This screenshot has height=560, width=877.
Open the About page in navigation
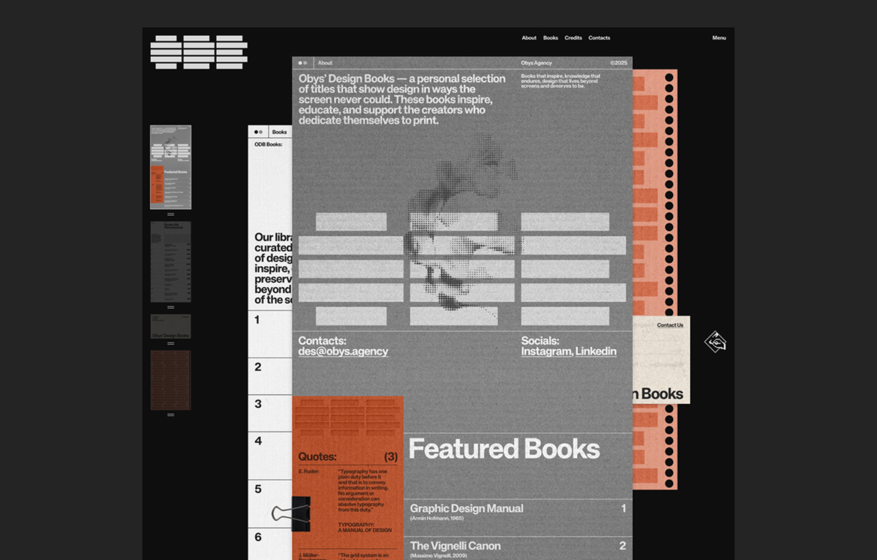click(x=529, y=38)
